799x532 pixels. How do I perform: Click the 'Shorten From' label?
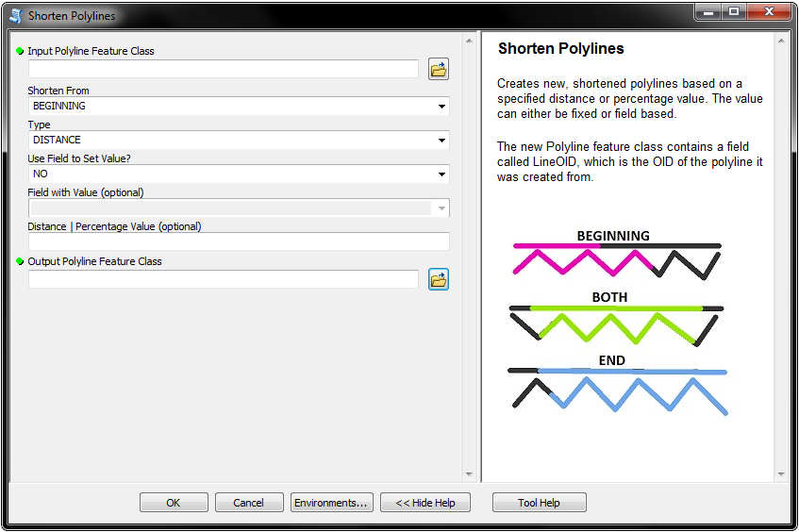pyautogui.click(x=58, y=91)
